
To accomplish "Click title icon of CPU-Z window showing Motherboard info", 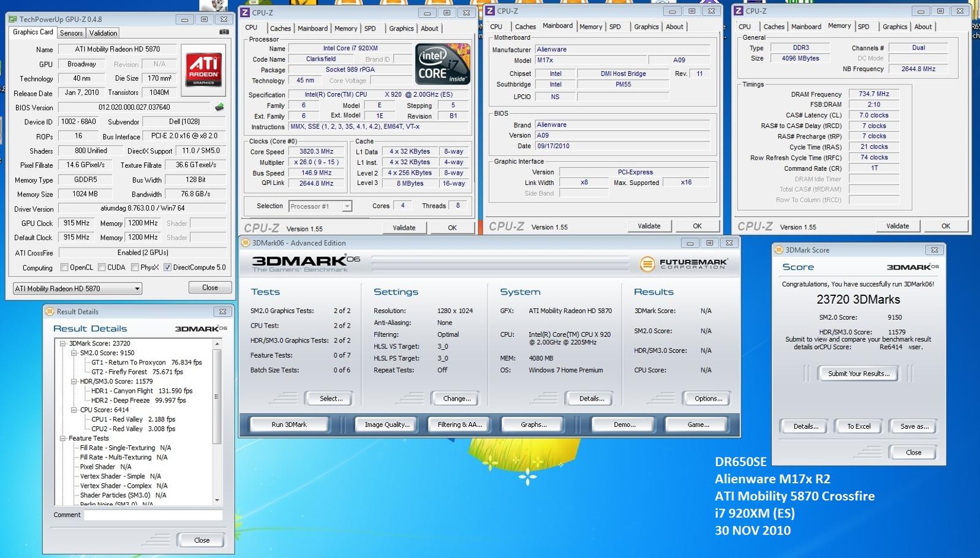I will click(490, 10).
